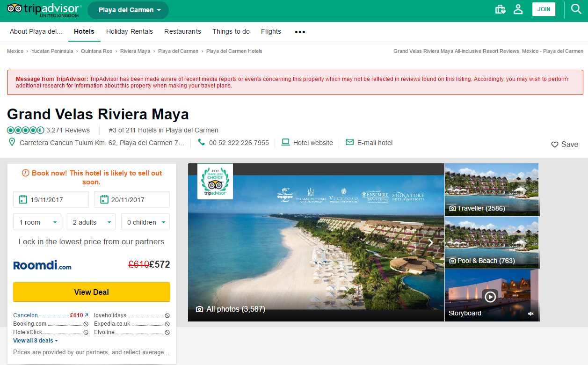The width and height of the screenshot is (588, 365).
Task: Click the Cancelon £610 deal
Action: coord(51,315)
